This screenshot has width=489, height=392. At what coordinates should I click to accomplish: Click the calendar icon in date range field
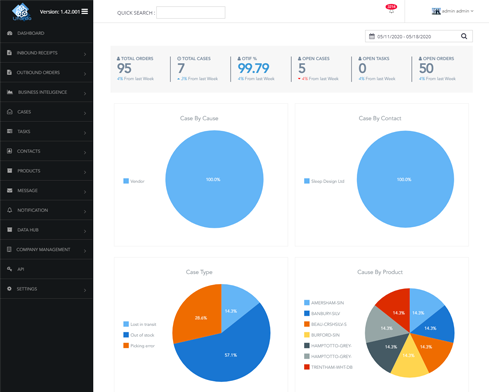[x=372, y=36]
